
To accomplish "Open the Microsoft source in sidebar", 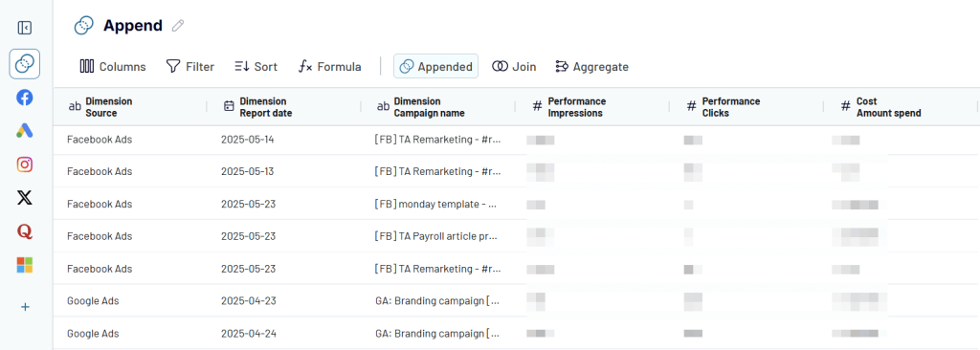I will (x=24, y=265).
